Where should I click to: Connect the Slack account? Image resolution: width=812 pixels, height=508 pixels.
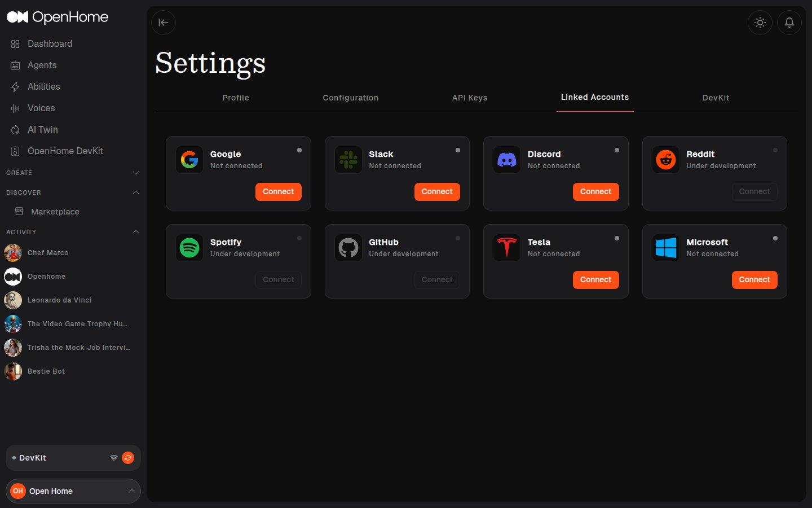(x=437, y=192)
